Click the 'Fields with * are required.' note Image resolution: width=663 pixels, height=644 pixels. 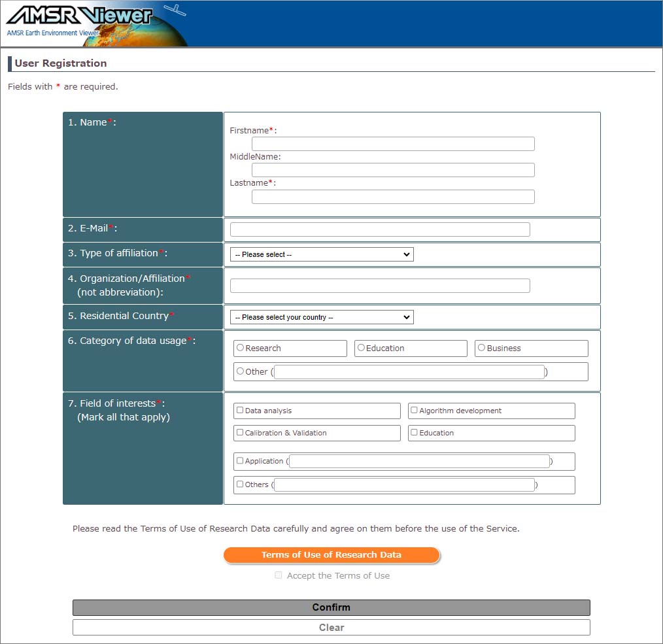[63, 87]
